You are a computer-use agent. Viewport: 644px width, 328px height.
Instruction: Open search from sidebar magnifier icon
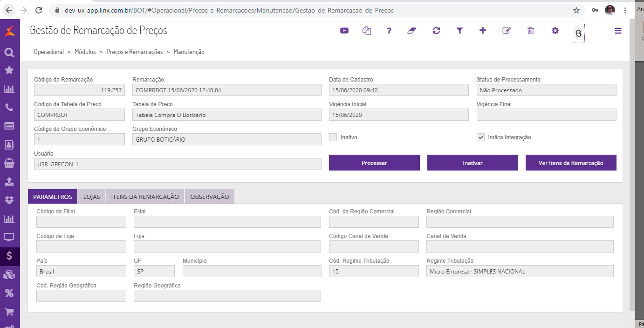(9, 52)
